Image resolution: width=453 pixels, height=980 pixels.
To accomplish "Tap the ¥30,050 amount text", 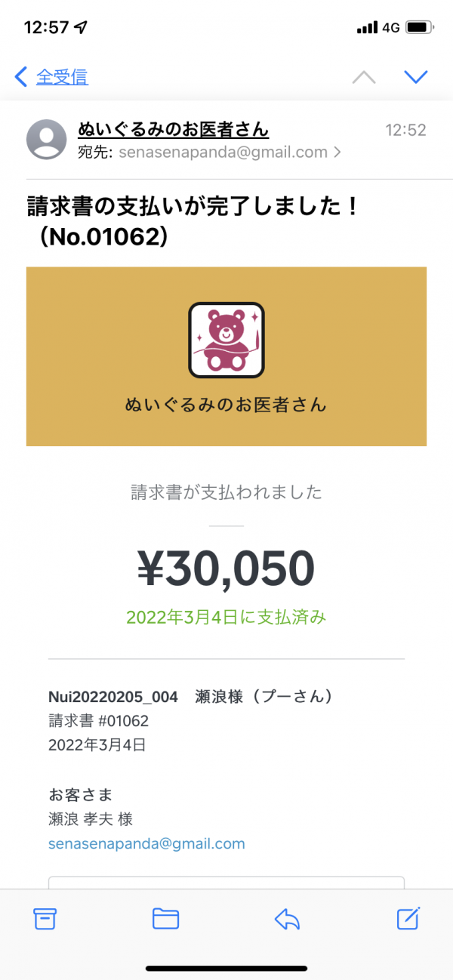I will click(x=226, y=568).
